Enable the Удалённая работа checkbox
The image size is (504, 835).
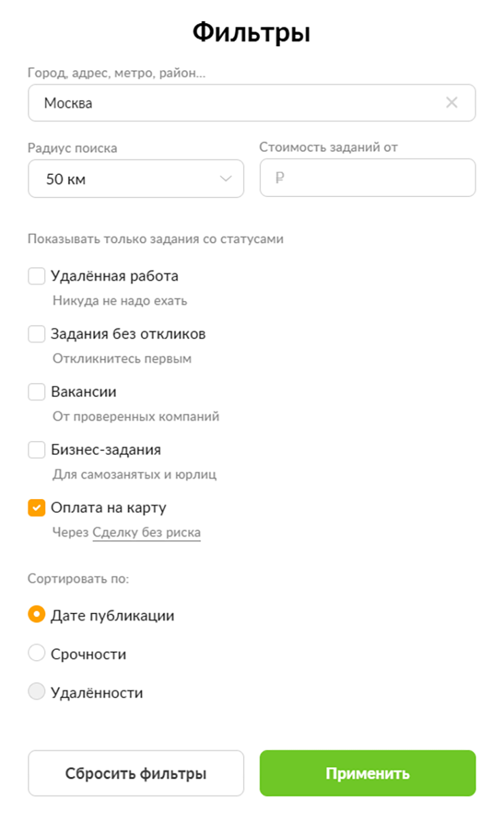[36, 276]
